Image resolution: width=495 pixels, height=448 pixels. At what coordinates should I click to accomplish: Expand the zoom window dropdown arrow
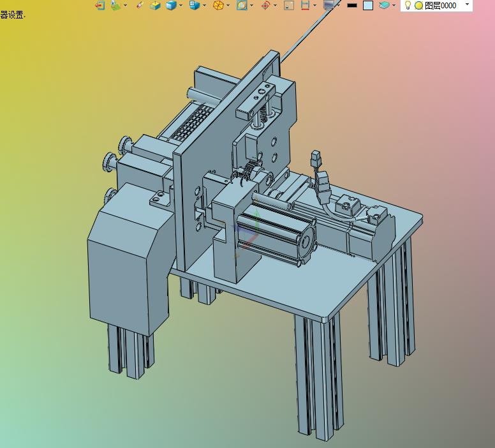[x=251, y=5]
